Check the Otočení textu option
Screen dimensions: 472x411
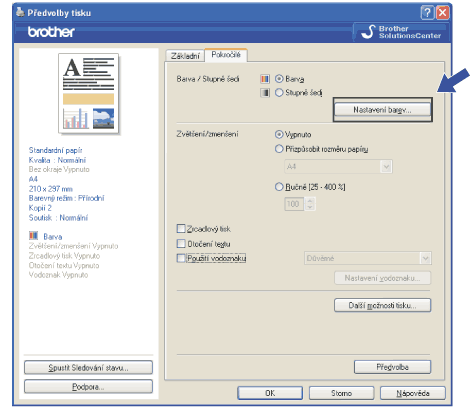click(x=181, y=244)
